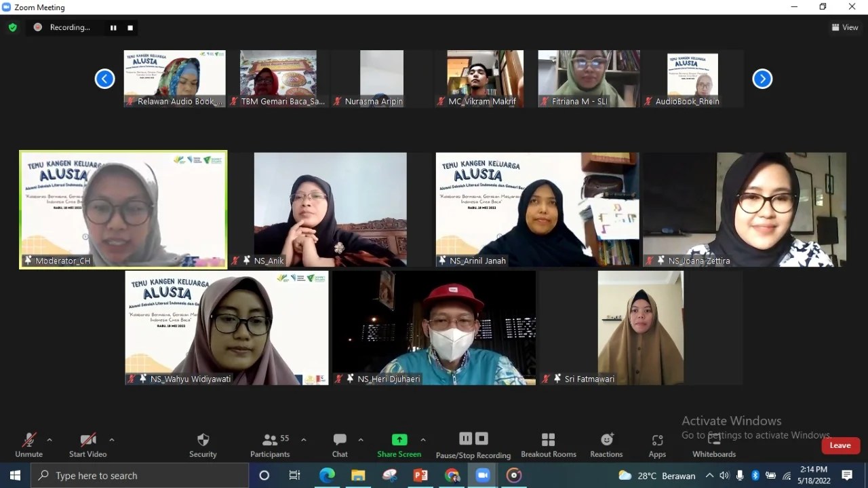Expand audio options arrow beside Unmute

pyautogui.click(x=49, y=440)
